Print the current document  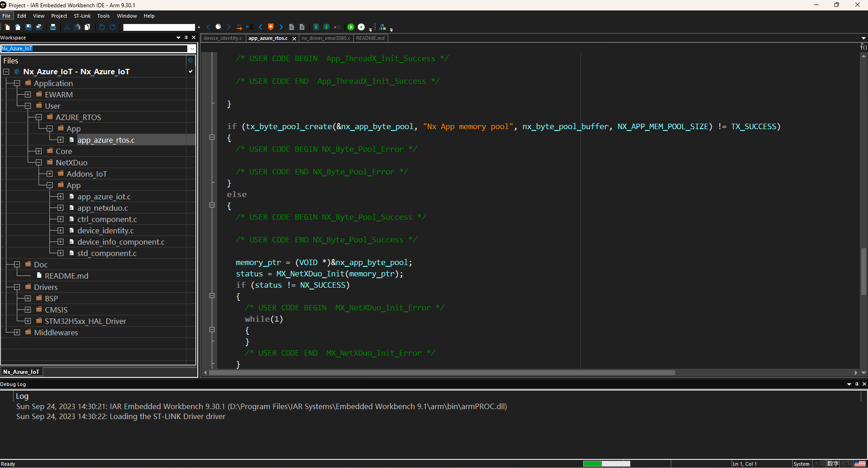pos(53,27)
